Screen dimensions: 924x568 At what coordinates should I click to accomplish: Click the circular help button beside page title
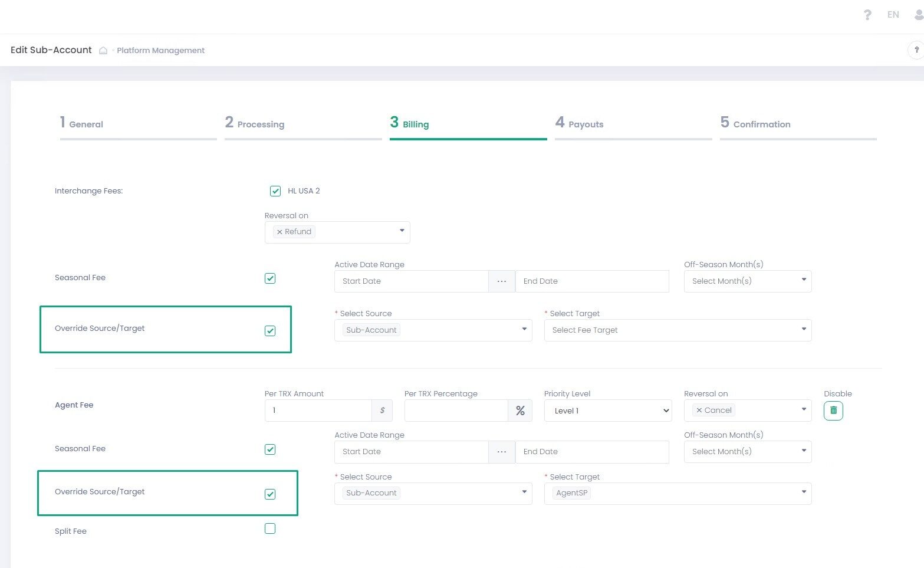pos(916,50)
